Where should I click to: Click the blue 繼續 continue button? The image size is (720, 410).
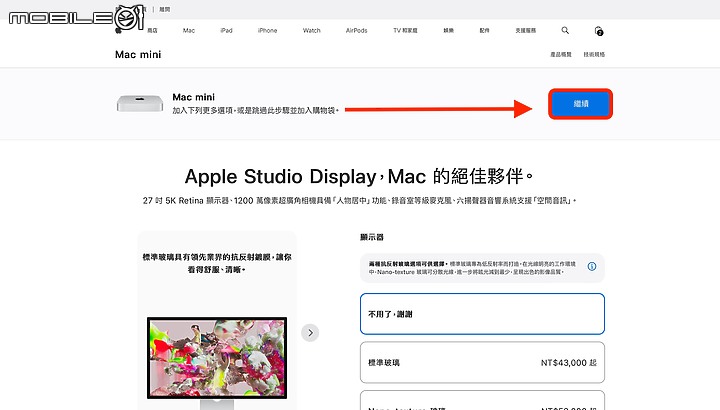pyautogui.click(x=580, y=104)
